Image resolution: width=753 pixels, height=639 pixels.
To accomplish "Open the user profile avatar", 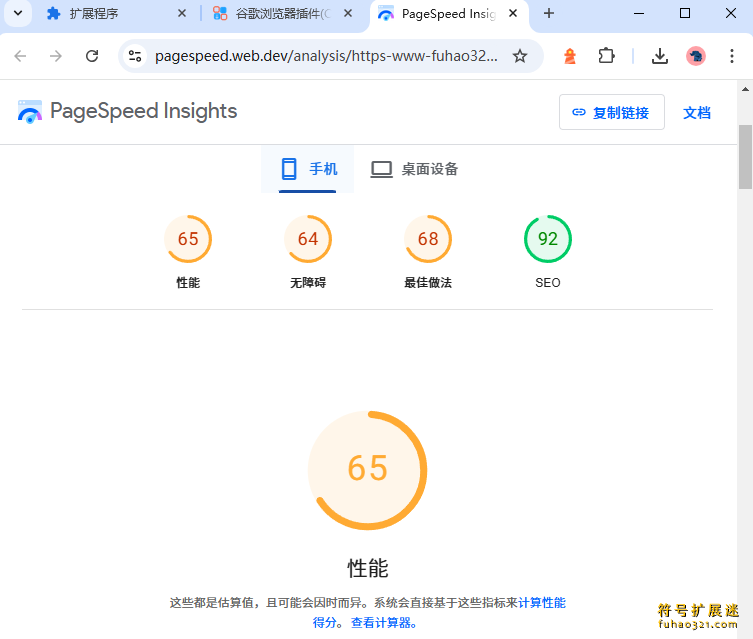I will coord(695,56).
